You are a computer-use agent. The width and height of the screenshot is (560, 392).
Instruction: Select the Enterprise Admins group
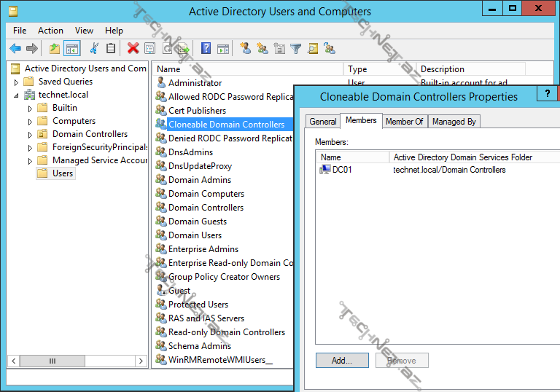[198, 249]
